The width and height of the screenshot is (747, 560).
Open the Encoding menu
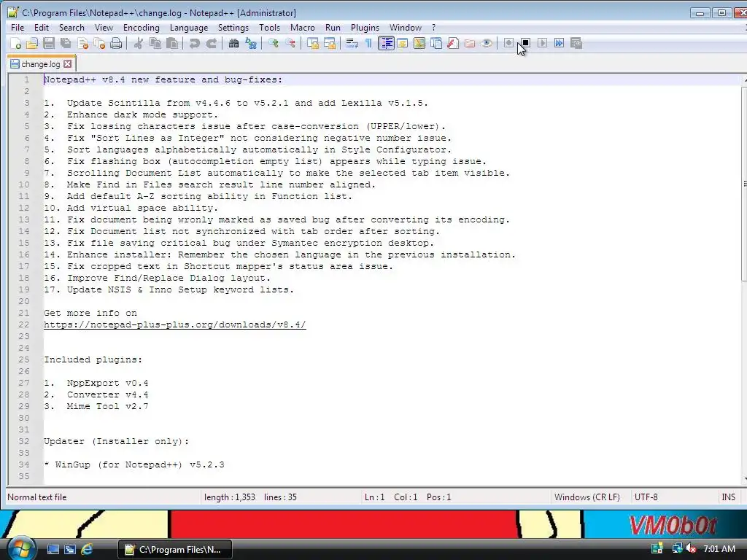[x=141, y=28]
